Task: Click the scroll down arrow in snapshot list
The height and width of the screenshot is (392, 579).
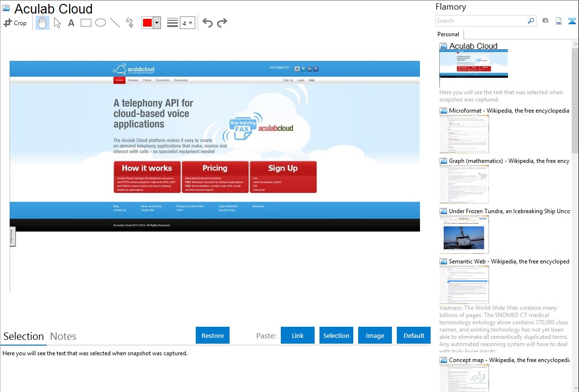Action: 575,388
